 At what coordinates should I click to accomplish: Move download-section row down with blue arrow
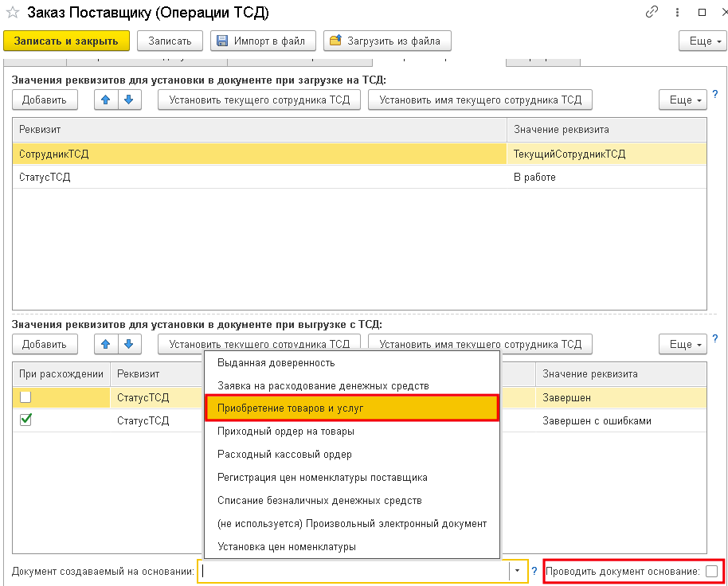point(129,344)
